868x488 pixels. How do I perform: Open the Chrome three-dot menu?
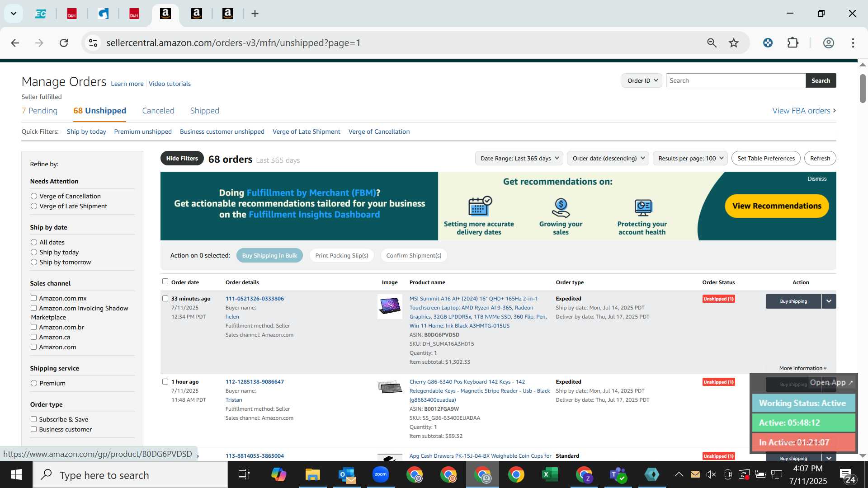click(853, 43)
